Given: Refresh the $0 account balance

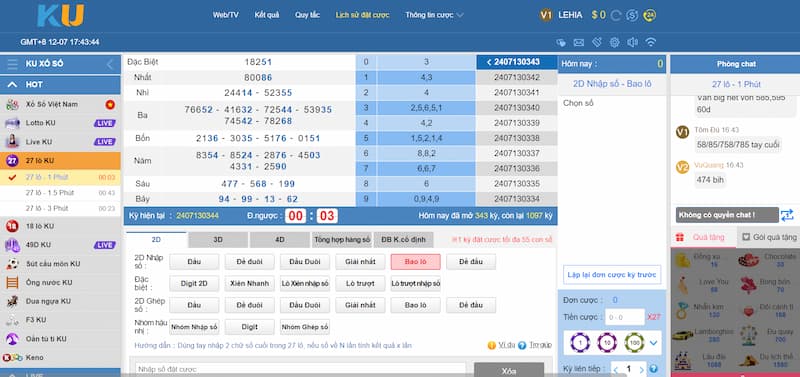Looking at the screenshot, I should coord(616,15).
